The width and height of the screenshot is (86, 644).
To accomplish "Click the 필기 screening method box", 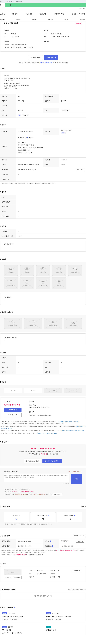I will click(53, 390).
